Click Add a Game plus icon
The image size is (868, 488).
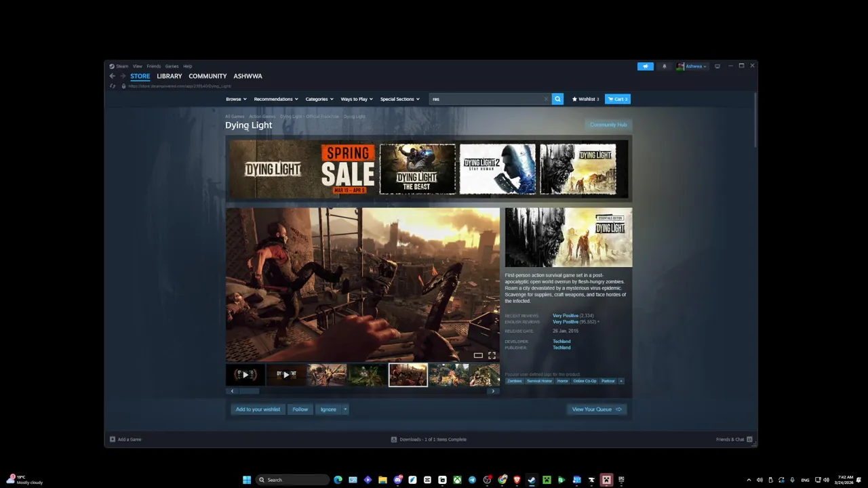pos(113,439)
